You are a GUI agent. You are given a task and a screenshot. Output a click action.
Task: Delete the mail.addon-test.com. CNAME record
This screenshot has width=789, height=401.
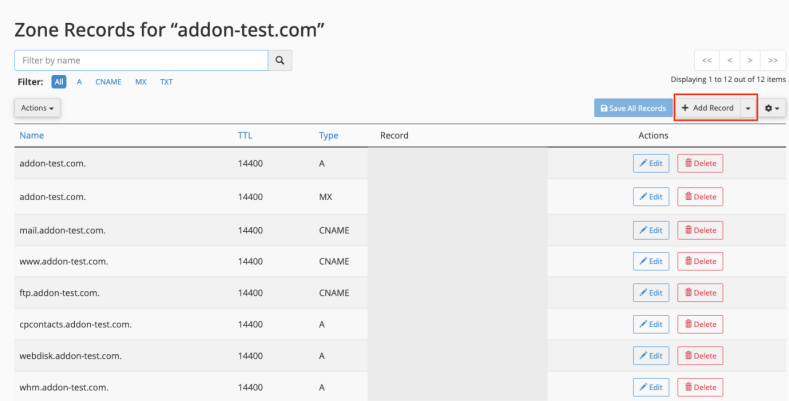pyautogui.click(x=699, y=231)
